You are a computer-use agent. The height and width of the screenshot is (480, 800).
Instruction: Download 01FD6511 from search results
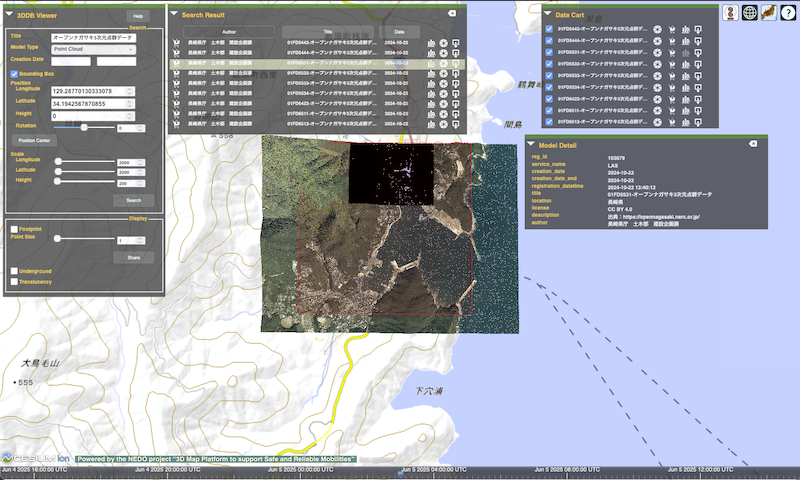point(456,114)
